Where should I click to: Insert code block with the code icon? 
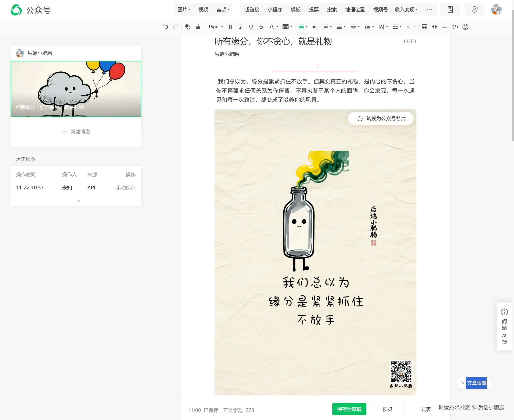(x=455, y=27)
